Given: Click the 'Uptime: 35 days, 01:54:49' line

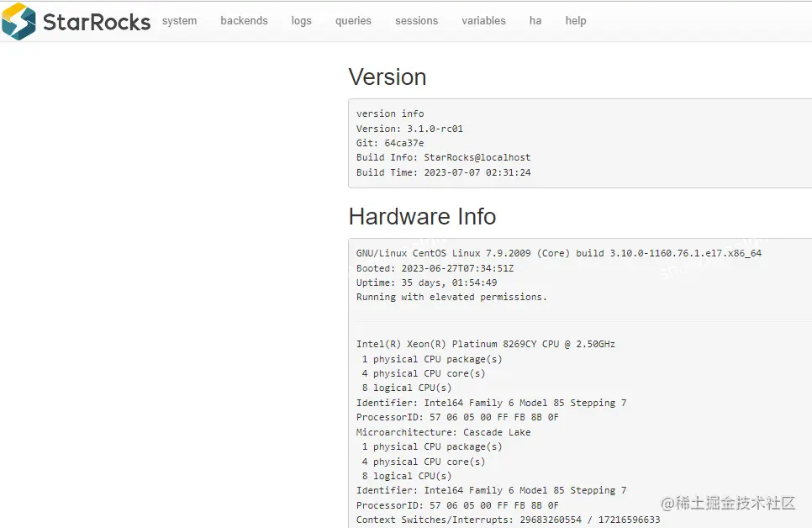Looking at the screenshot, I should tap(427, 282).
